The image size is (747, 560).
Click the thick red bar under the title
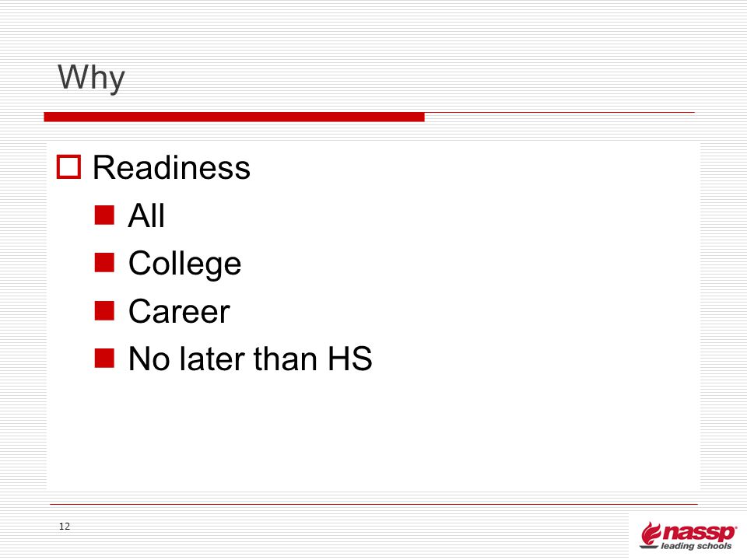pos(234,117)
